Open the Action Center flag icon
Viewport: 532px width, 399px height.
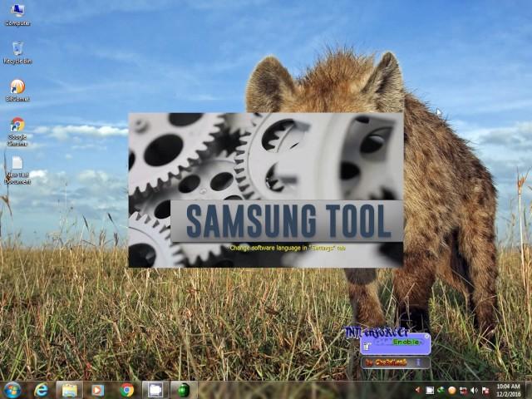coord(485,390)
